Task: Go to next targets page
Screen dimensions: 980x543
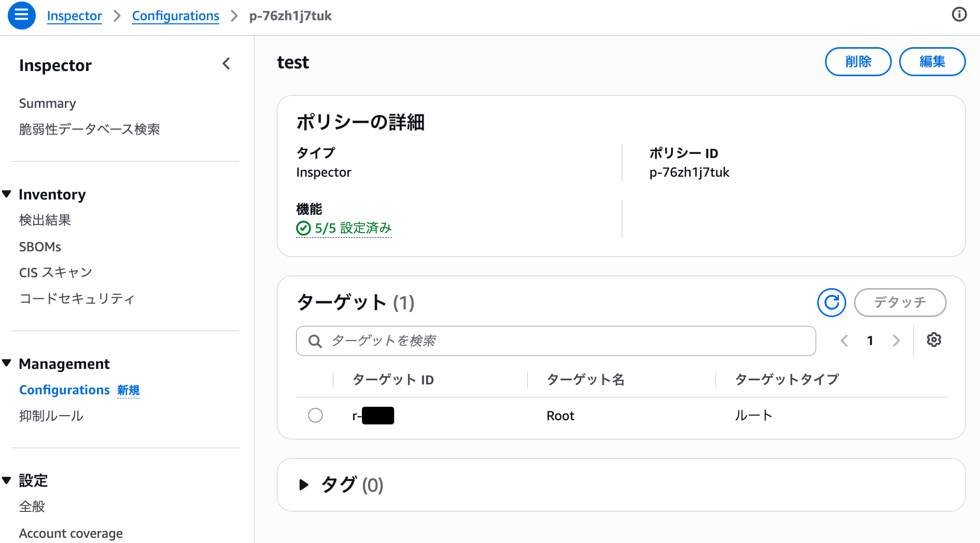Action: [x=896, y=340]
